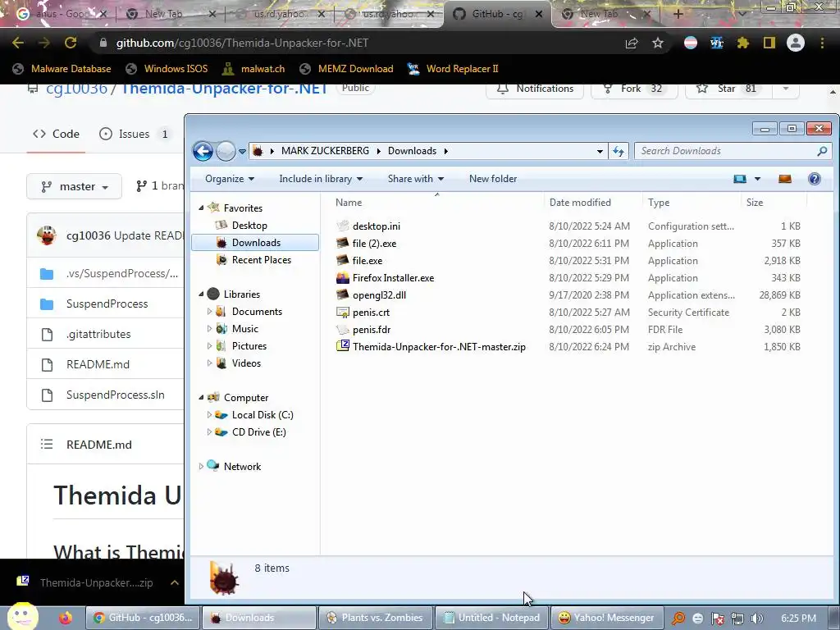This screenshot has width=840, height=630.
Task: Select the desktop.ini file icon
Action: tap(342, 226)
